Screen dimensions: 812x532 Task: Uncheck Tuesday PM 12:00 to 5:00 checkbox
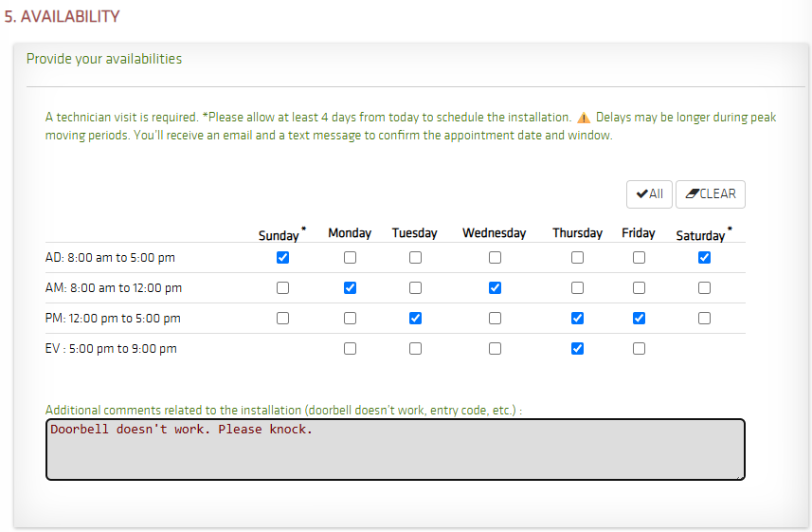pyautogui.click(x=415, y=319)
